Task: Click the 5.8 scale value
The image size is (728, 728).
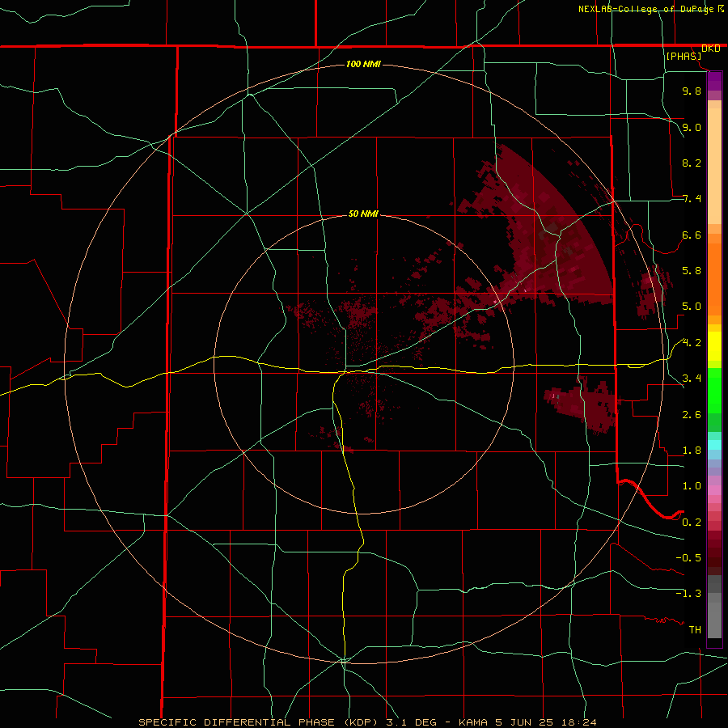Action: 692,271
